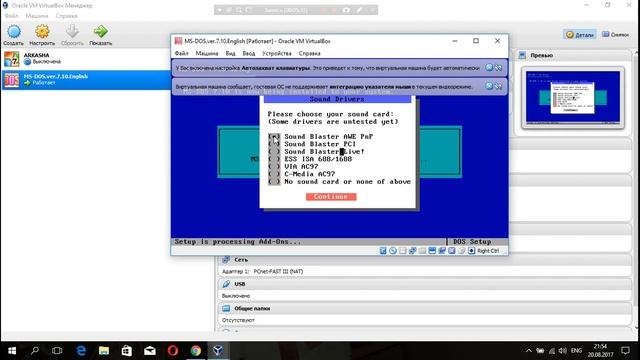Collapse the USB section header
The height and width of the screenshot is (360, 640).
424,284
